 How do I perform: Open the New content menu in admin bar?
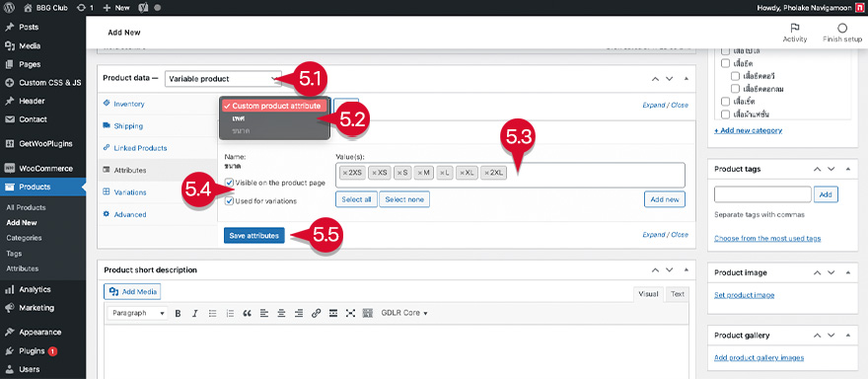(x=116, y=8)
